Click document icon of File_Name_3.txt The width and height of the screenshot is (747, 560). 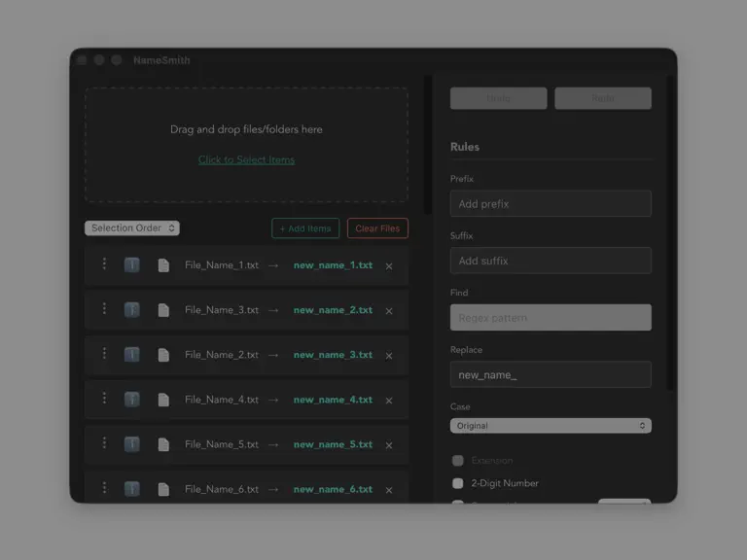163,310
